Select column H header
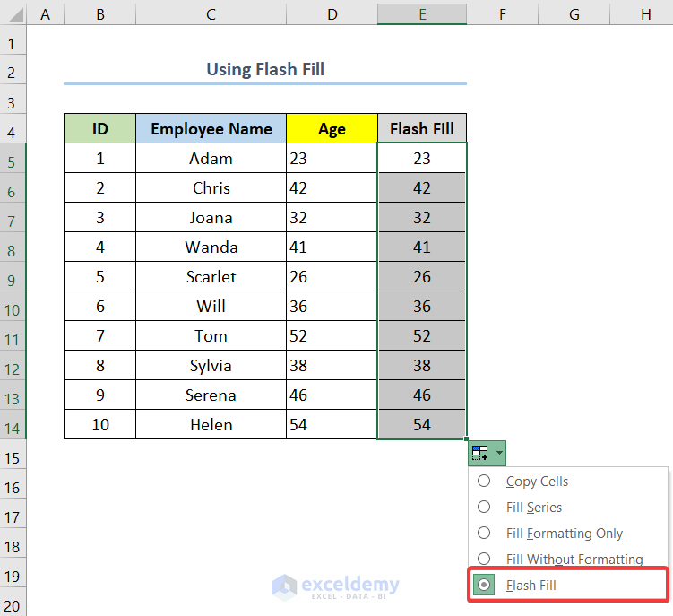Screen dimensions: 673x616 (642, 14)
